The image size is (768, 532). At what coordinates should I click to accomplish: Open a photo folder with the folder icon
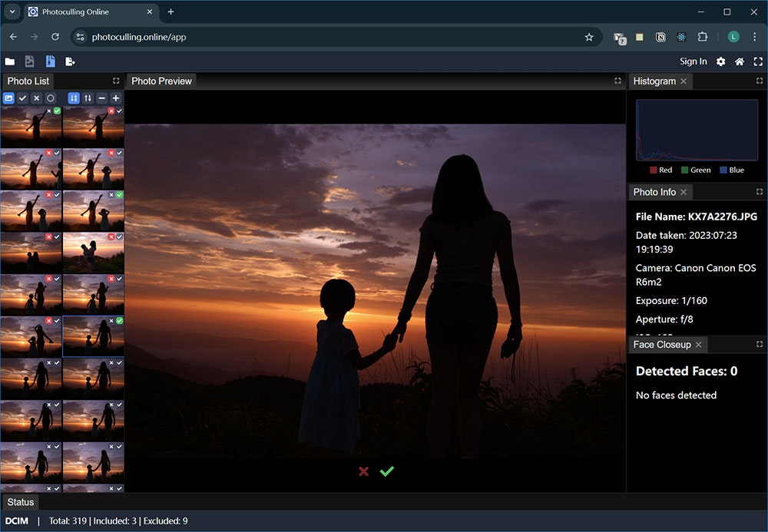click(10, 61)
